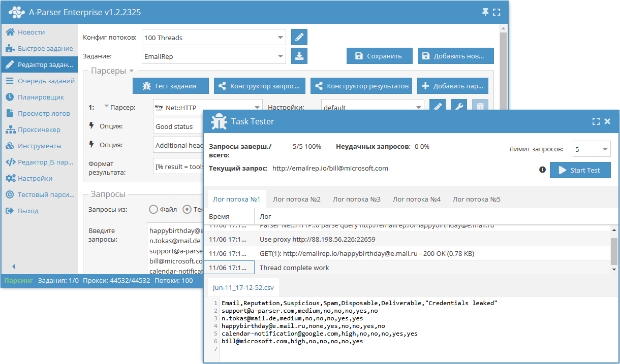
Task: Open Быстрое задание sidebar item
Action: (39, 48)
